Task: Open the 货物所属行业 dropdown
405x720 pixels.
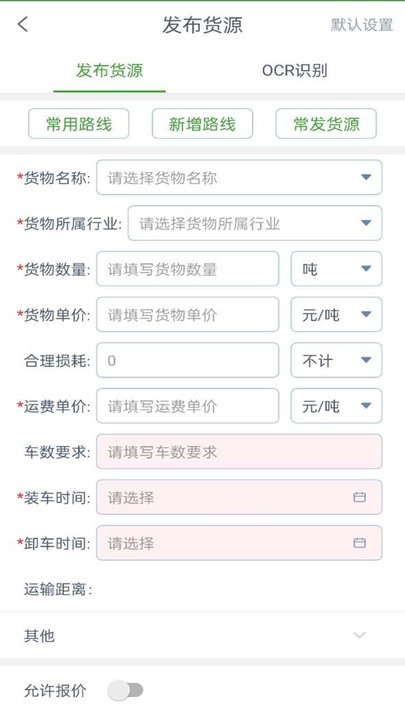Action: 255,223
